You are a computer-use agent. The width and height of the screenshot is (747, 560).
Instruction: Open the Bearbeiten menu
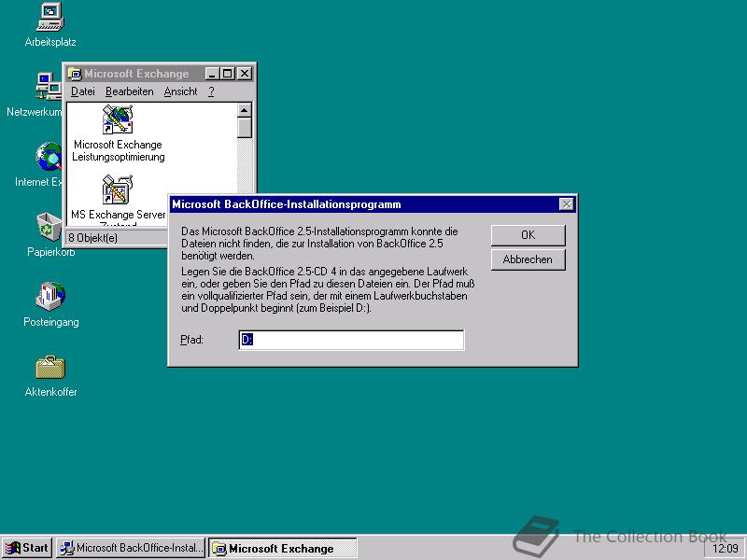(x=130, y=91)
